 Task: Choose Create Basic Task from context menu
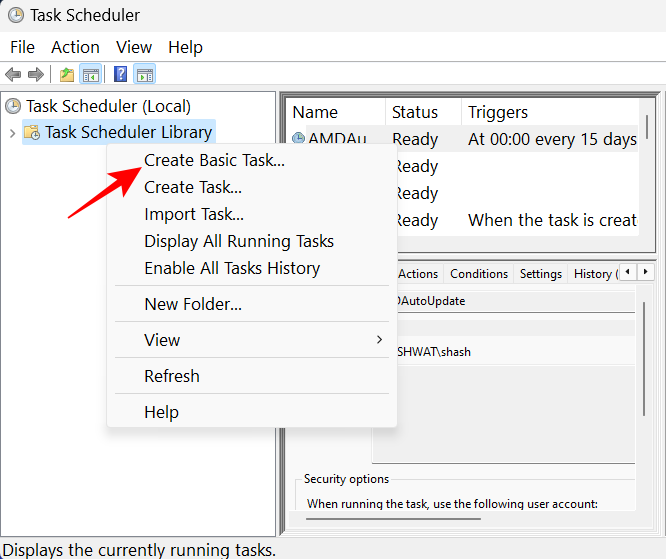pos(214,160)
